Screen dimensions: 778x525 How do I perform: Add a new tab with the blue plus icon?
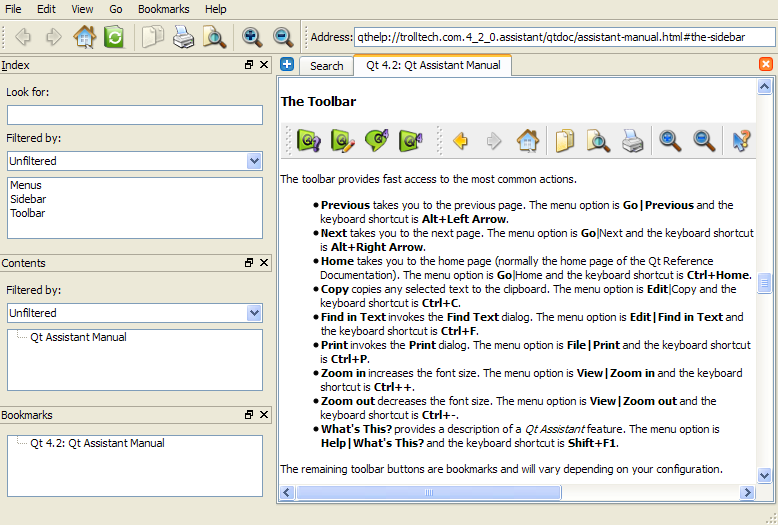[287, 64]
